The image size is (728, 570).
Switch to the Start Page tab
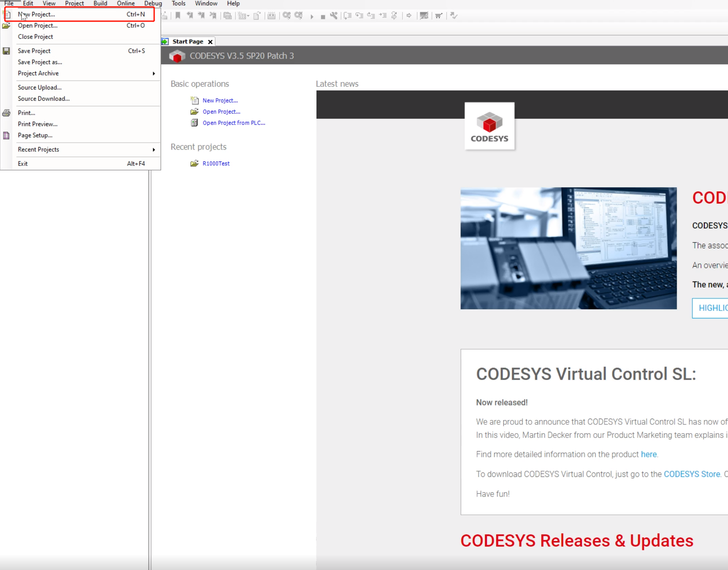tap(188, 41)
